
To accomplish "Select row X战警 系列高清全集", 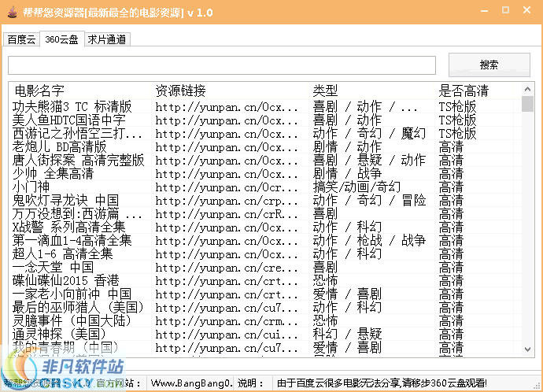I will [x=265, y=227].
